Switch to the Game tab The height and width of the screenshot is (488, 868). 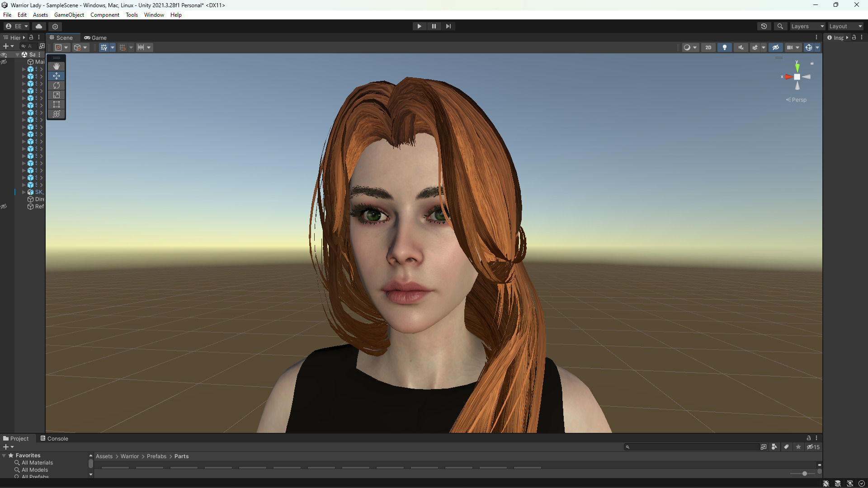click(x=95, y=38)
